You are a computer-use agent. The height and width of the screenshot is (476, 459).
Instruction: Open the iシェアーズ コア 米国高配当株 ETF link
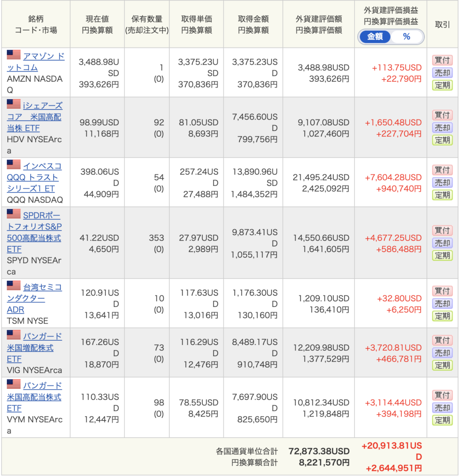click(34, 117)
